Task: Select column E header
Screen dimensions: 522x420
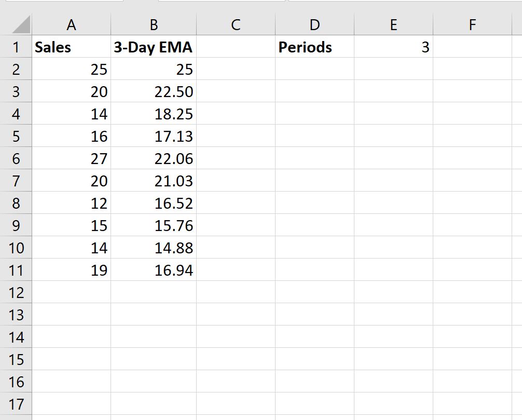Action: pyautogui.click(x=393, y=24)
